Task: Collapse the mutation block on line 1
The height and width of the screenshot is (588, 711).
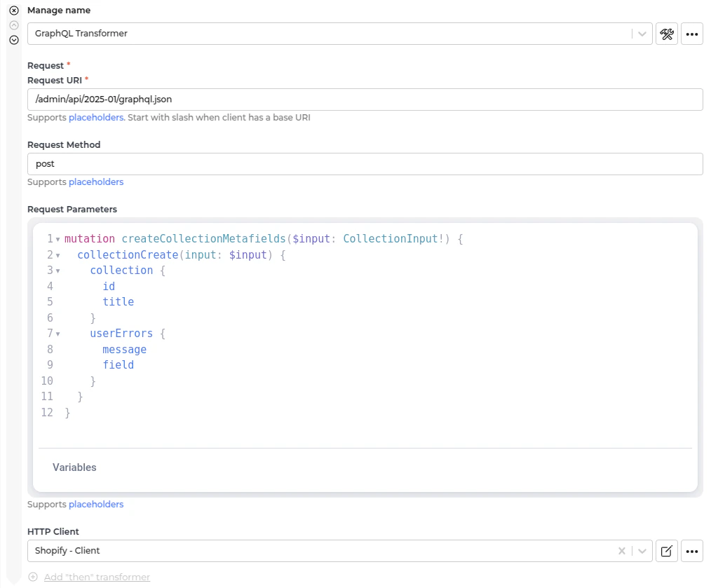Action: [58, 240]
